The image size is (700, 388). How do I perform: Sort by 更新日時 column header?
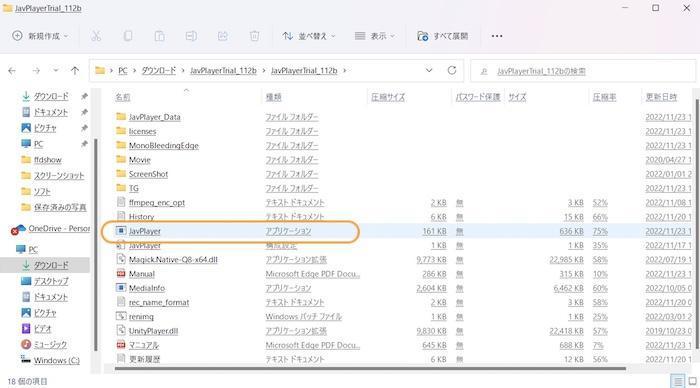pos(661,97)
